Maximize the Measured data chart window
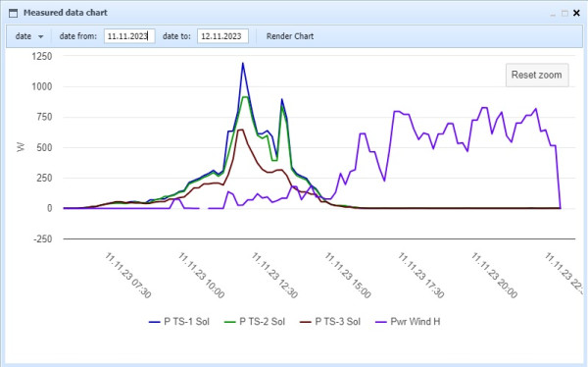588x367 pixels. (x=564, y=14)
